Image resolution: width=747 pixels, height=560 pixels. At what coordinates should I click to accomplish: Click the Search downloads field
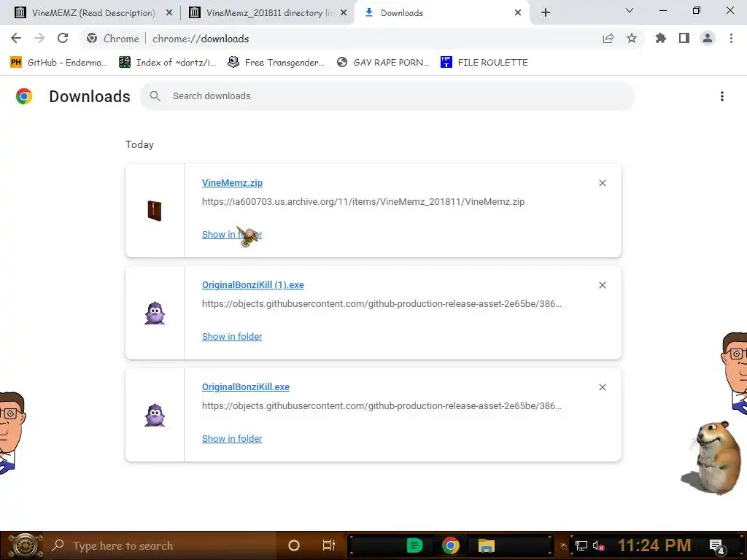coord(388,96)
